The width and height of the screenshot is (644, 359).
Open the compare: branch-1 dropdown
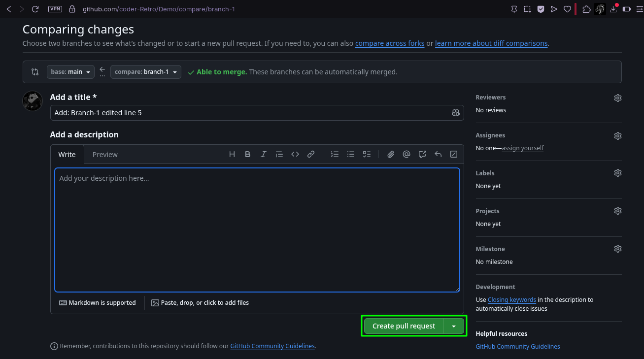pyautogui.click(x=146, y=72)
